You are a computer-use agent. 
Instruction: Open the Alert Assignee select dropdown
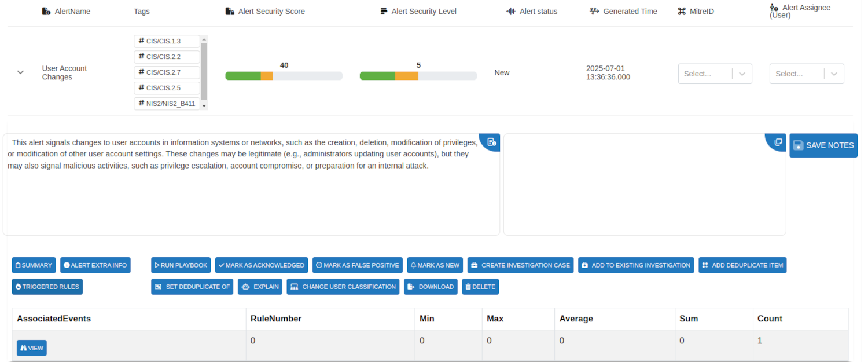coord(806,74)
